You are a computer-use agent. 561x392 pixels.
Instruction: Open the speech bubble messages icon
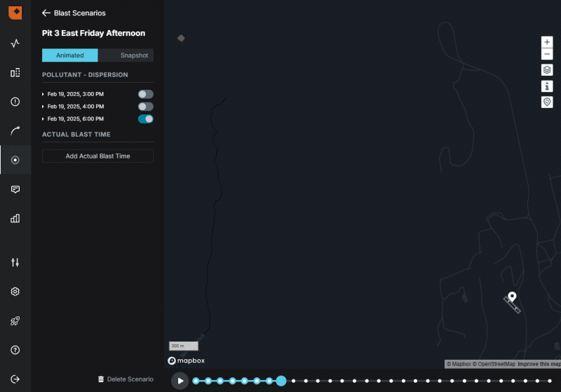click(x=15, y=189)
